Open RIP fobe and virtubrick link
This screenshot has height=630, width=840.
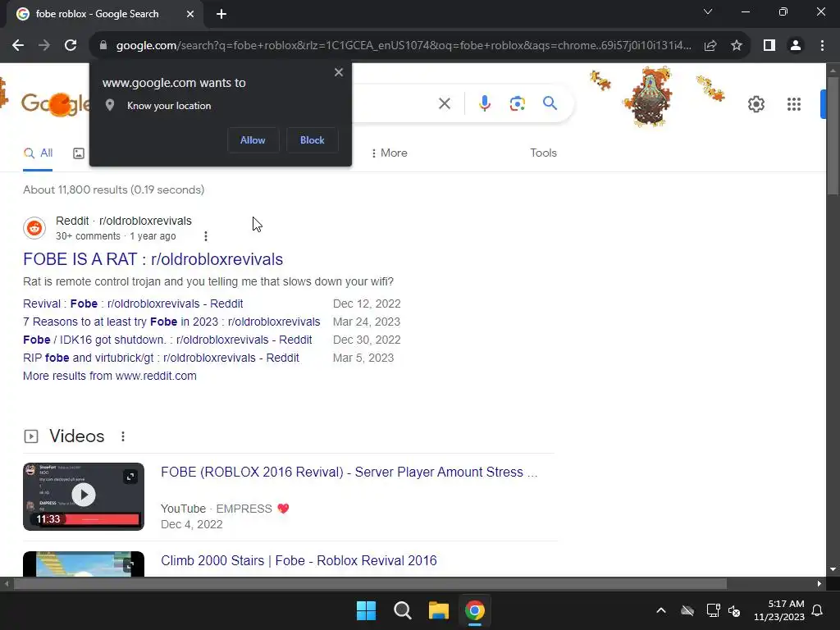click(x=161, y=358)
